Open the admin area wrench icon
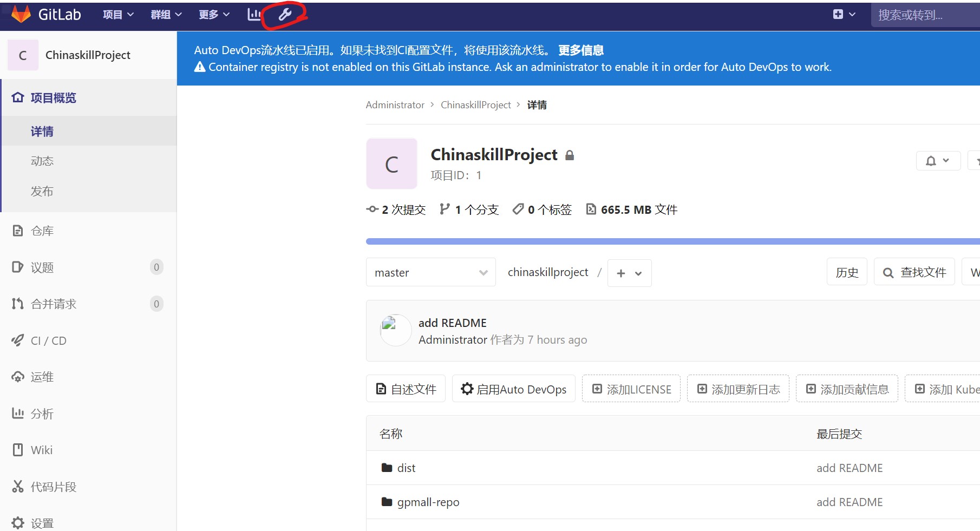Viewport: 980px width, 531px height. coord(285,15)
